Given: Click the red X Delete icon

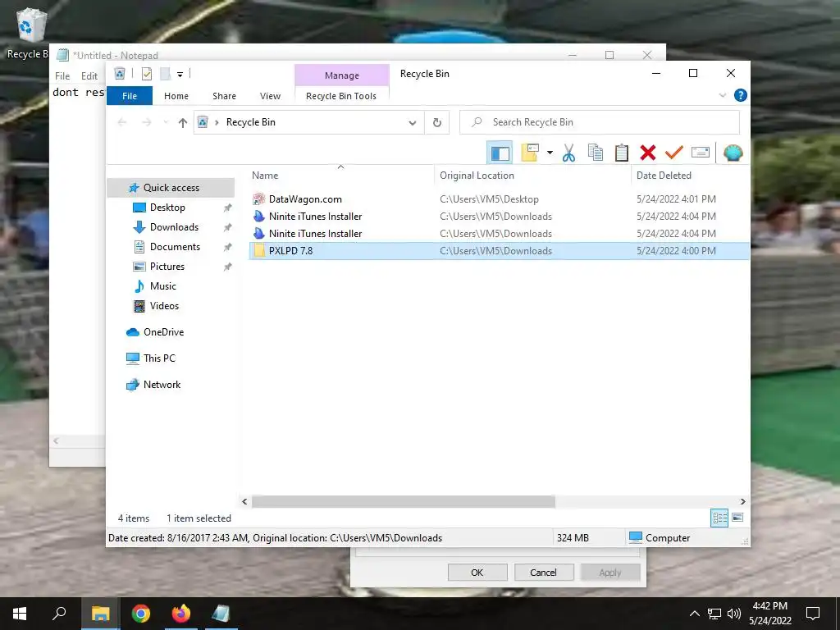Looking at the screenshot, I should pyautogui.click(x=648, y=153).
